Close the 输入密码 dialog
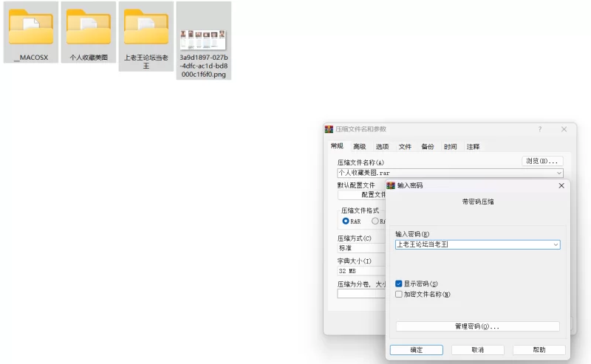 (561, 185)
